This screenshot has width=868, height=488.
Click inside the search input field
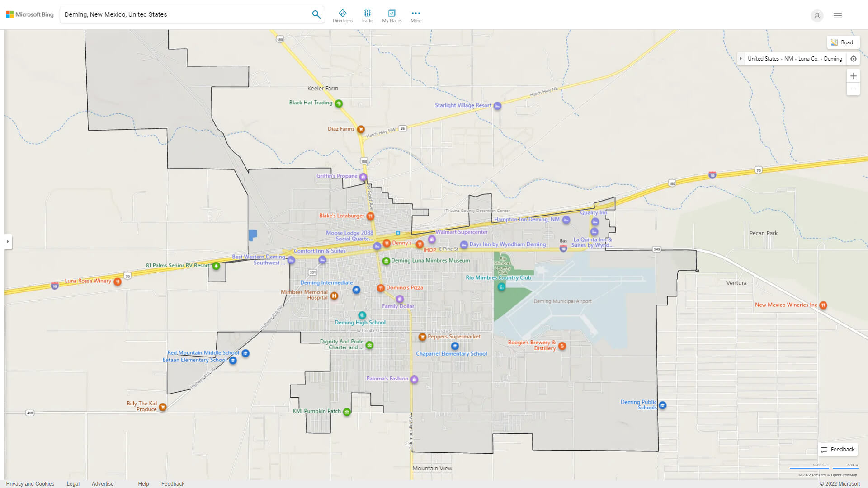(181, 14)
